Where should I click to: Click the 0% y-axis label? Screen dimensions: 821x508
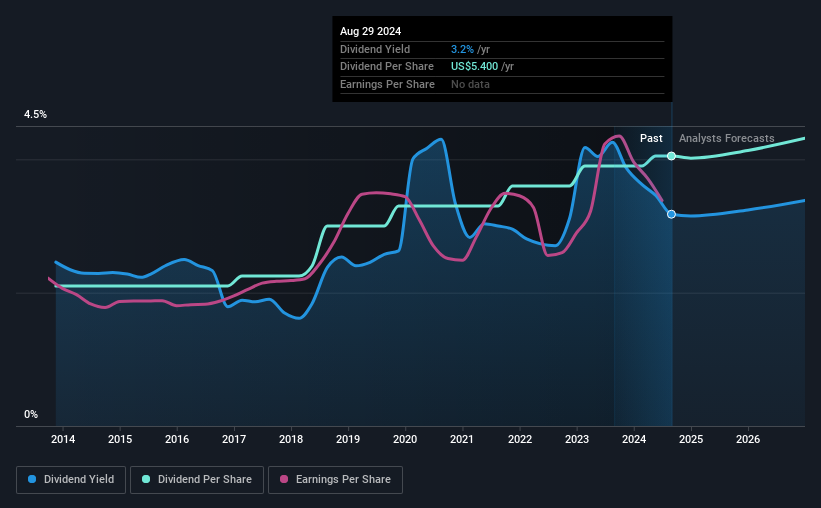[x=31, y=415]
